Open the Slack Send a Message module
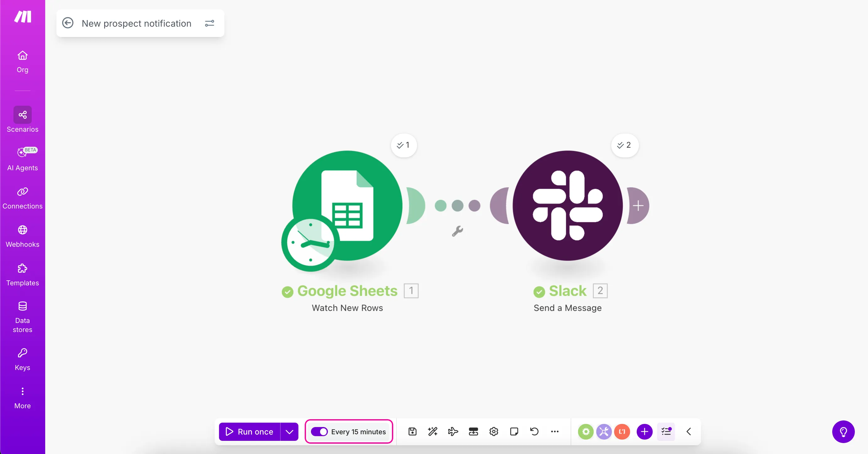Screen dimensions: 868x454 tap(568, 206)
